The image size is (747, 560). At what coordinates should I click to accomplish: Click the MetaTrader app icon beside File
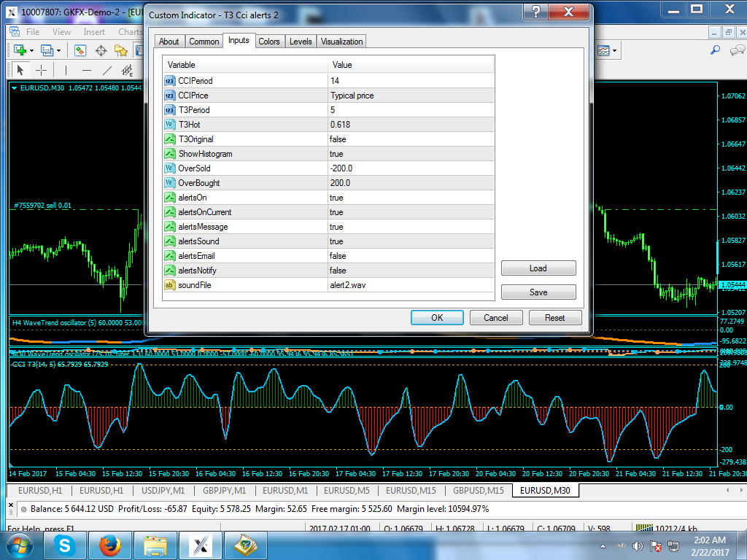point(15,32)
